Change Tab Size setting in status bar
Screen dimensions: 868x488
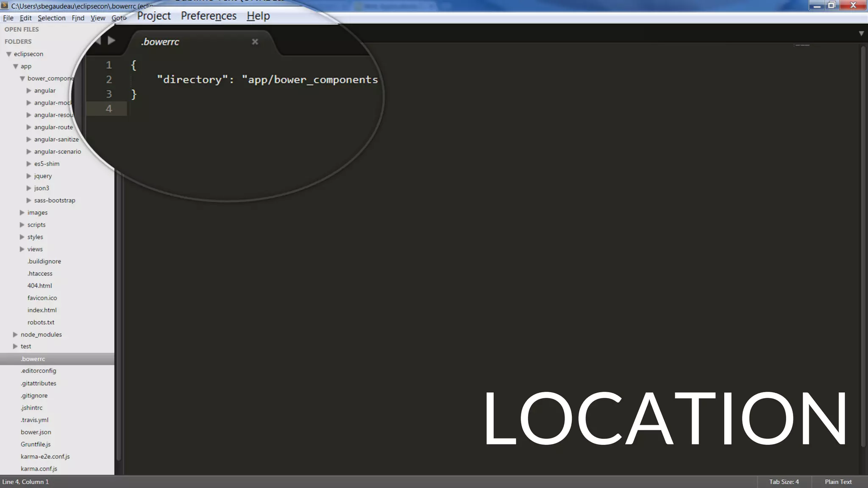(x=784, y=482)
